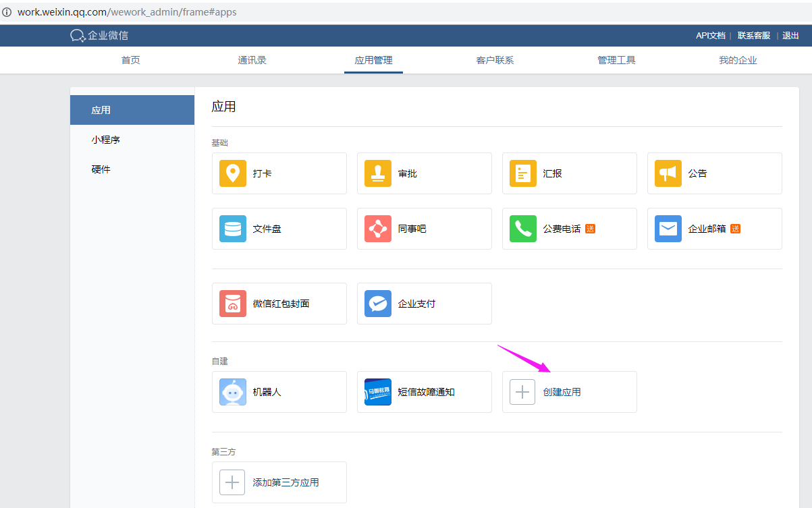Click the 送 badge next to 公费电话

tap(590, 229)
